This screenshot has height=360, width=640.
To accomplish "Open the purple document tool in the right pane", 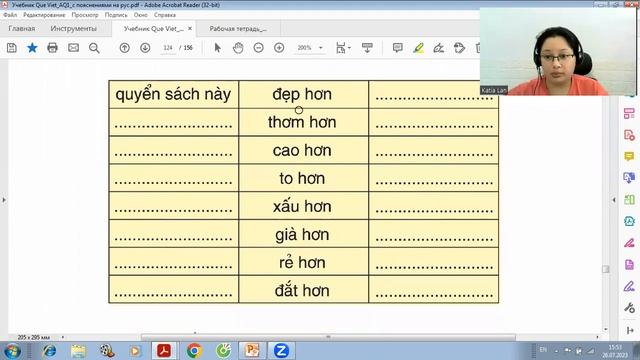I will (x=629, y=264).
